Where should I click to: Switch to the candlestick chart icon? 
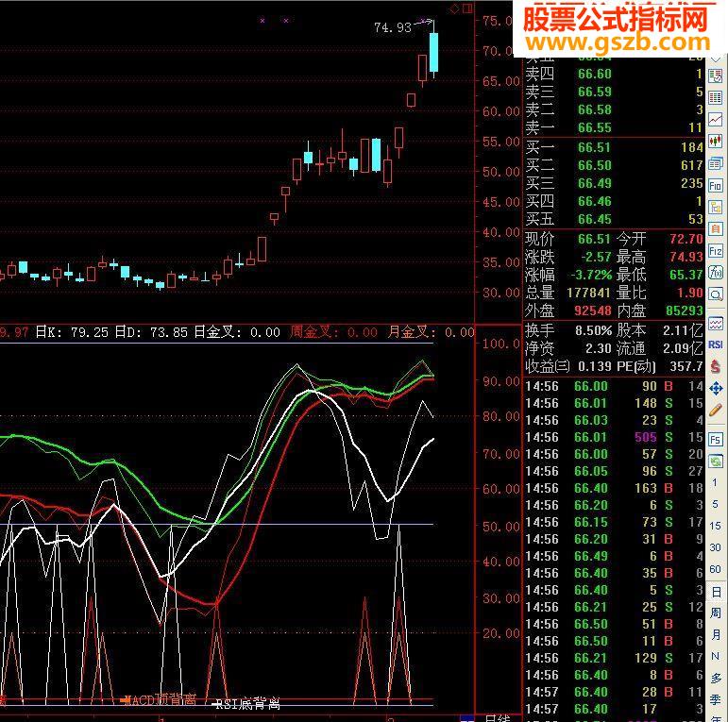(x=716, y=141)
